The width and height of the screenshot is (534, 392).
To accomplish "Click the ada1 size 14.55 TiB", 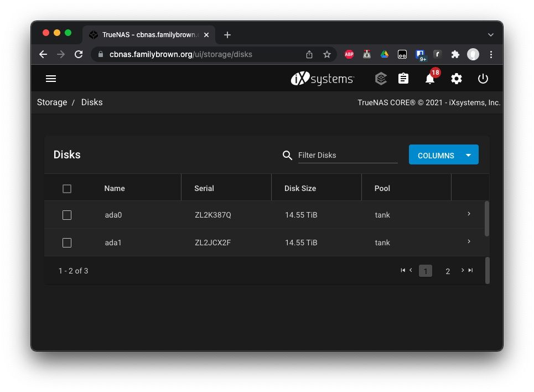I will (x=301, y=243).
